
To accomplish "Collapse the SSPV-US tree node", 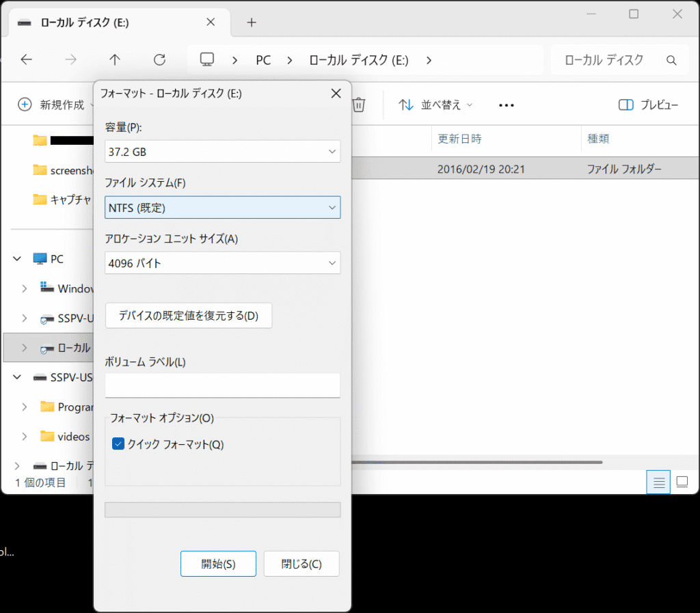I will [17, 377].
